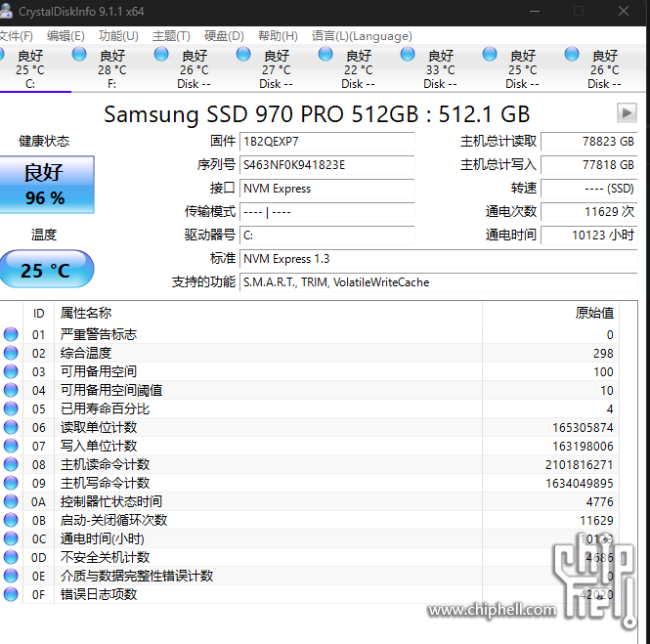The width and height of the screenshot is (650, 644).
Task: Click the 标准 field NVM Express 1.3
Action: 439,259
